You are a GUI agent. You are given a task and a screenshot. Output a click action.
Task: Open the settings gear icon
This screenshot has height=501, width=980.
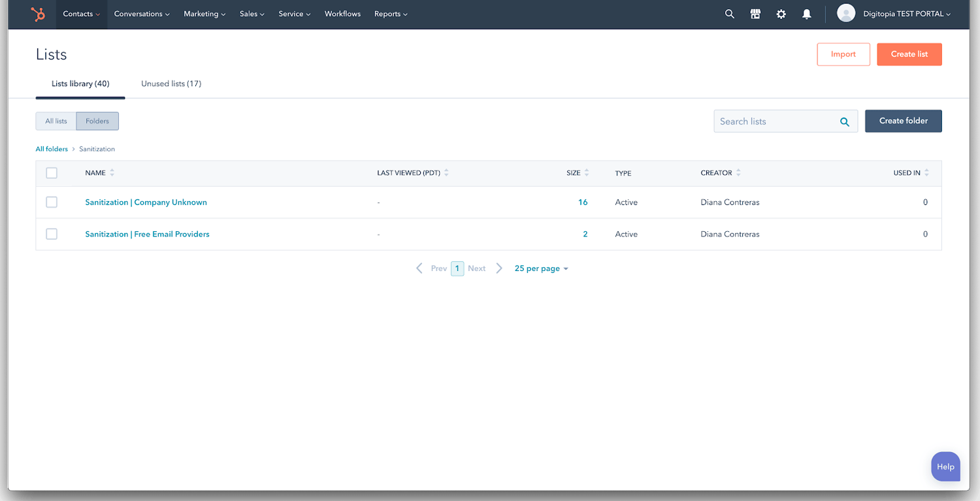(781, 14)
